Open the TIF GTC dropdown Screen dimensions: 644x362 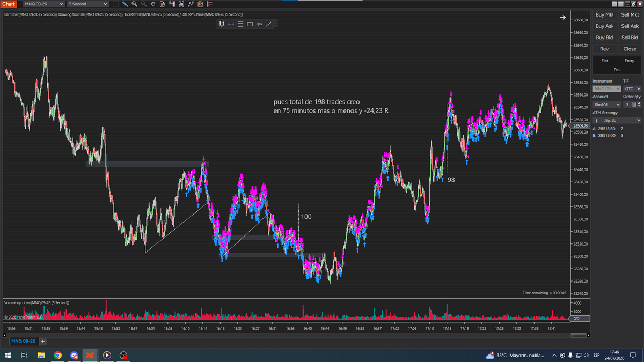click(x=632, y=88)
